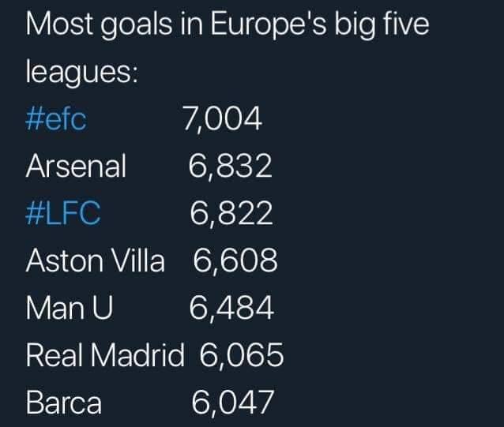Screen dimensions: 504x427
Task: Click Aston Villa's 6,608 total
Action: (235, 261)
